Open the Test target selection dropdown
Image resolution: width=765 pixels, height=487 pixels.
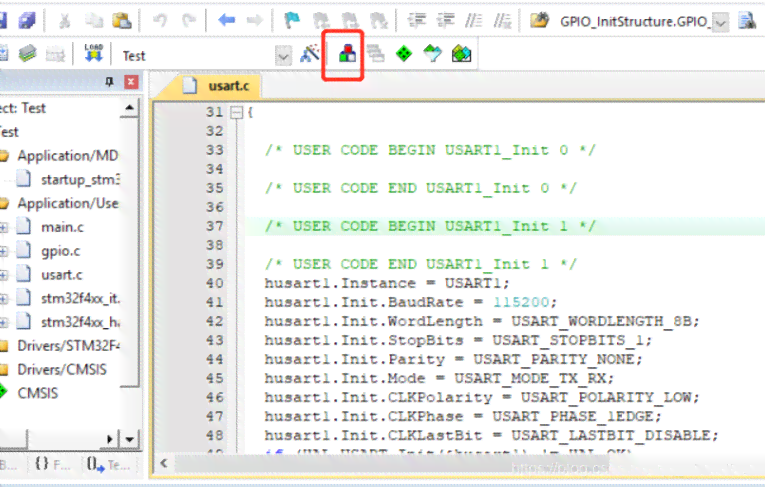(x=283, y=56)
